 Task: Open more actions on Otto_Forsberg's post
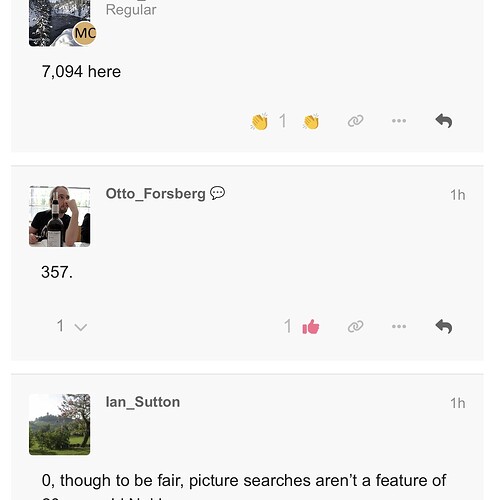[399, 326]
